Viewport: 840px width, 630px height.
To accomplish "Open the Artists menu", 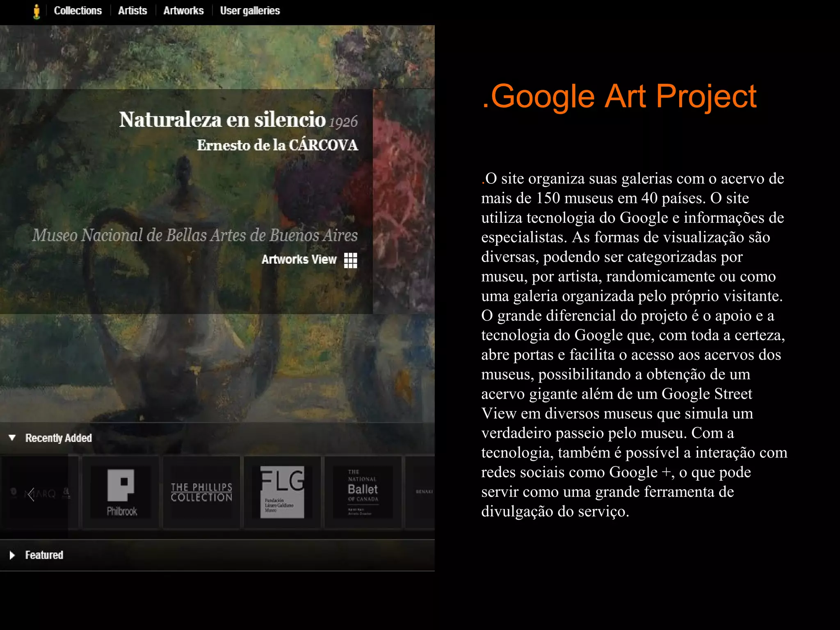I will tap(132, 11).
